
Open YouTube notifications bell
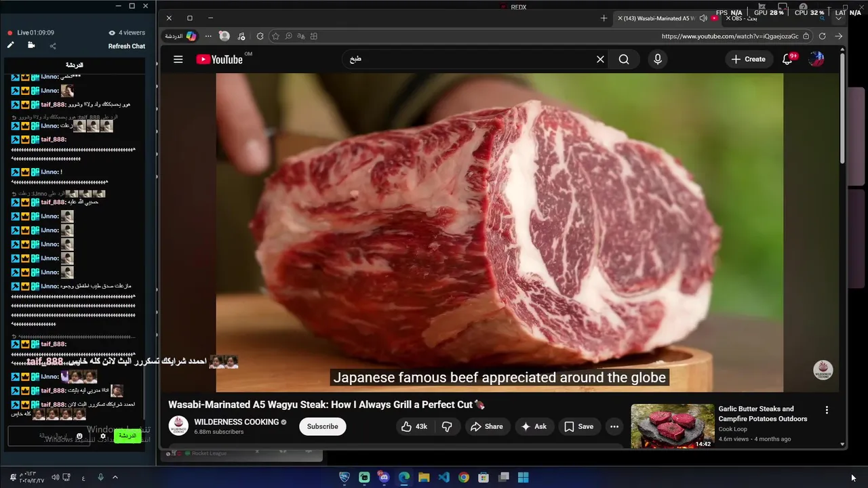pos(787,59)
